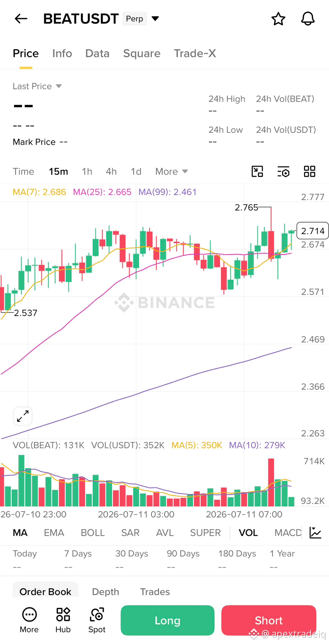Viewport: 329px width, 644px height.
Task: Tap the 2.714 current price tag
Action: (x=313, y=231)
